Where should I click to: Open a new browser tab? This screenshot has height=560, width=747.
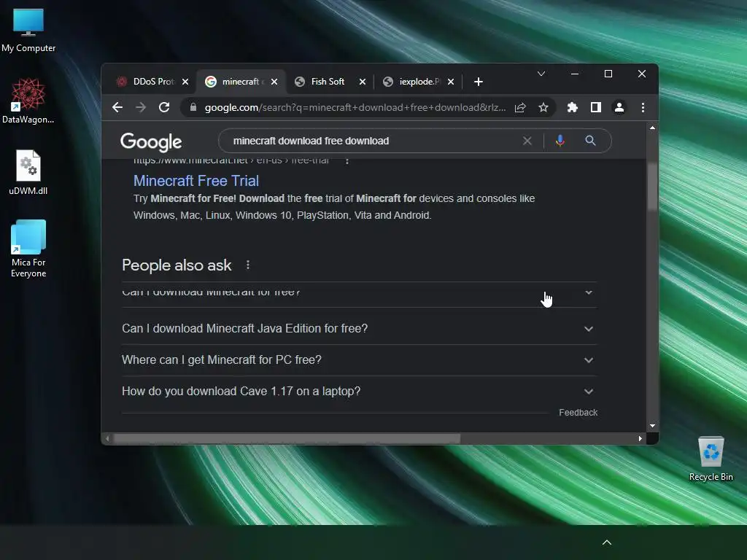coord(479,82)
